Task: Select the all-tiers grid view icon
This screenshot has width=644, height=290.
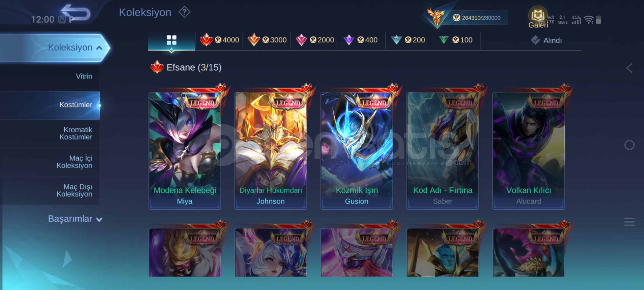Action: [171, 40]
